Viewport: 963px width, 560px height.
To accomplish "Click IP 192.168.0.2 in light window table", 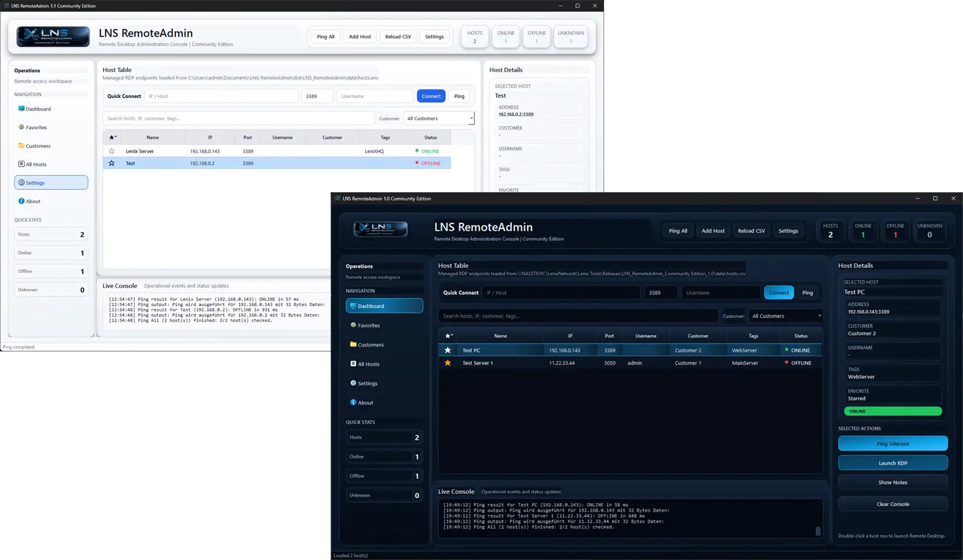I will coord(202,163).
